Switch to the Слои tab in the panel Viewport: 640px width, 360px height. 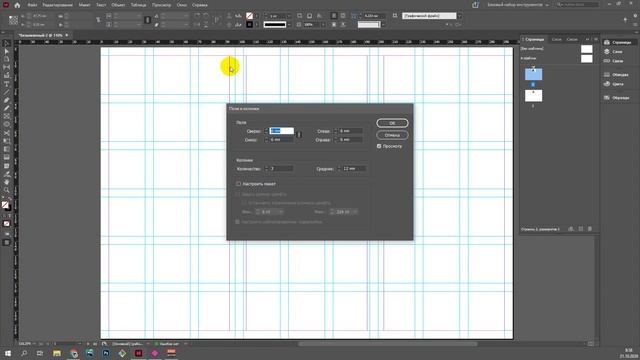pyautogui.click(x=556, y=39)
